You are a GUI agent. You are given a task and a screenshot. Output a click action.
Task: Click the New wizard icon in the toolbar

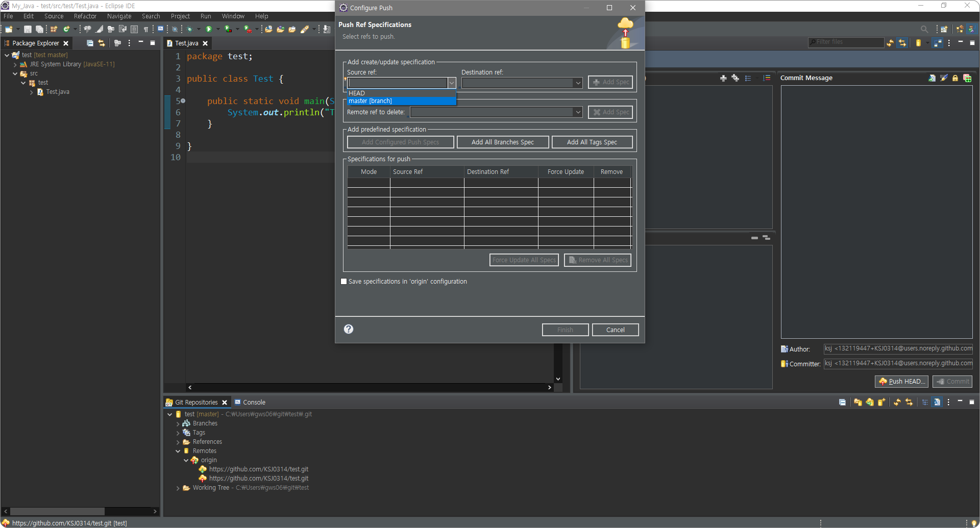[9, 29]
